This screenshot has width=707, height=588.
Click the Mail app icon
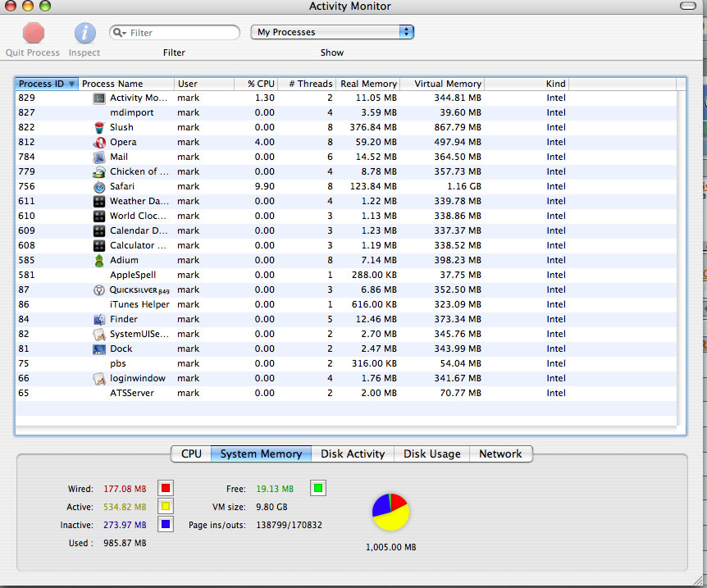(x=99, y=157)
